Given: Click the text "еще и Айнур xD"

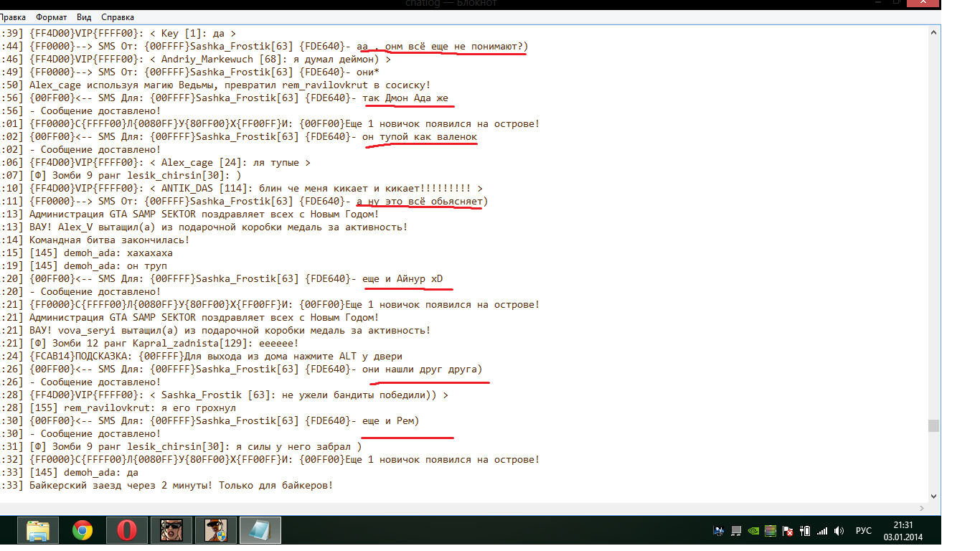Looking at the screenshot, I should [x=402, y=278].
